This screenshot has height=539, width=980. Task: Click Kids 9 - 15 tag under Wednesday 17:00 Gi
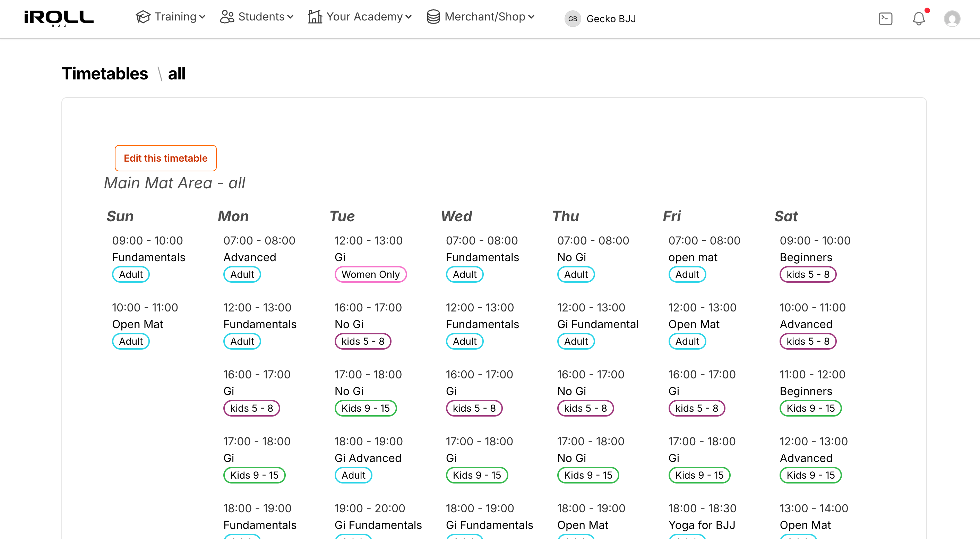point(477,475)
